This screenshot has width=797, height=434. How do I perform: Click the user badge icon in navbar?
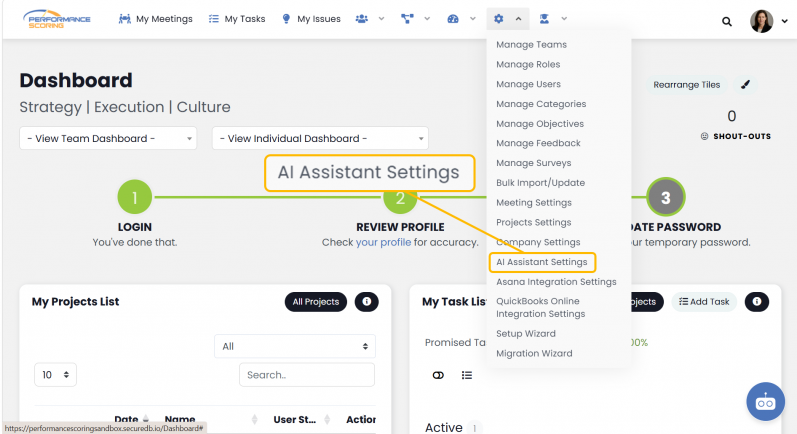(544, 19)
